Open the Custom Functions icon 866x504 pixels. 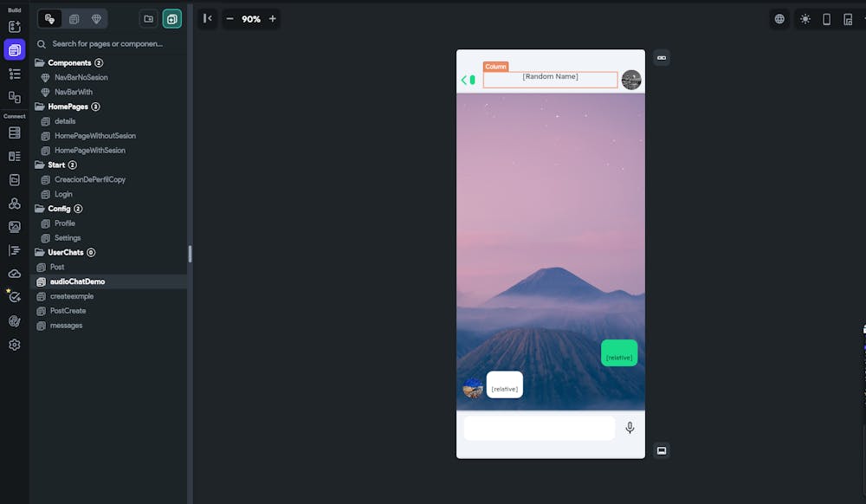pyautogui.click(x=15, y=250)
